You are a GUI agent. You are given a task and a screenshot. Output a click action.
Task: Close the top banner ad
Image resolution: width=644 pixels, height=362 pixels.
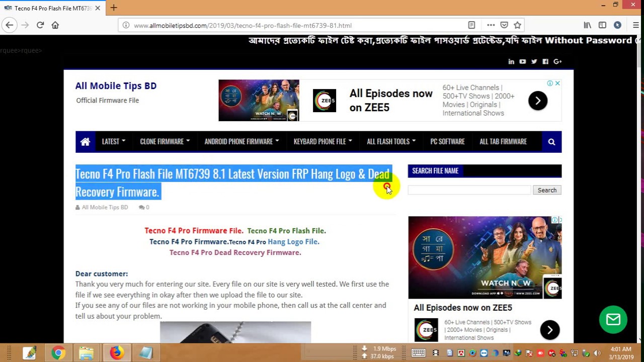[x=557, y=83]
